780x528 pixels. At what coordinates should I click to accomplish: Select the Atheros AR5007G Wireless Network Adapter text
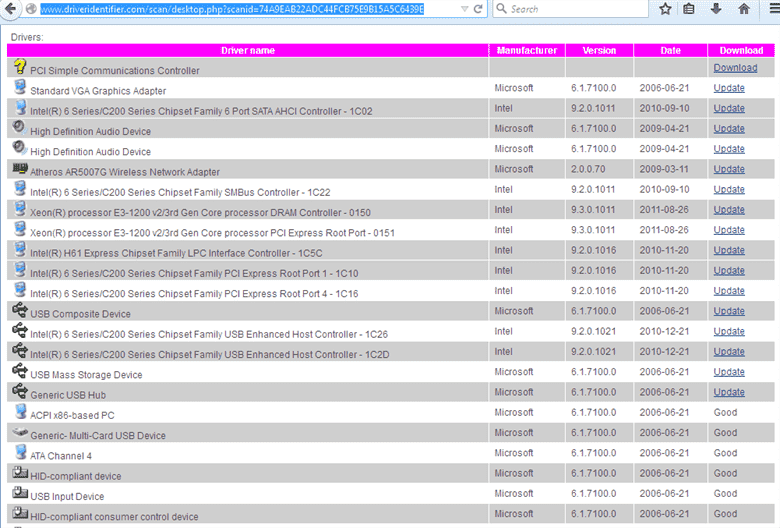point(125,172)
